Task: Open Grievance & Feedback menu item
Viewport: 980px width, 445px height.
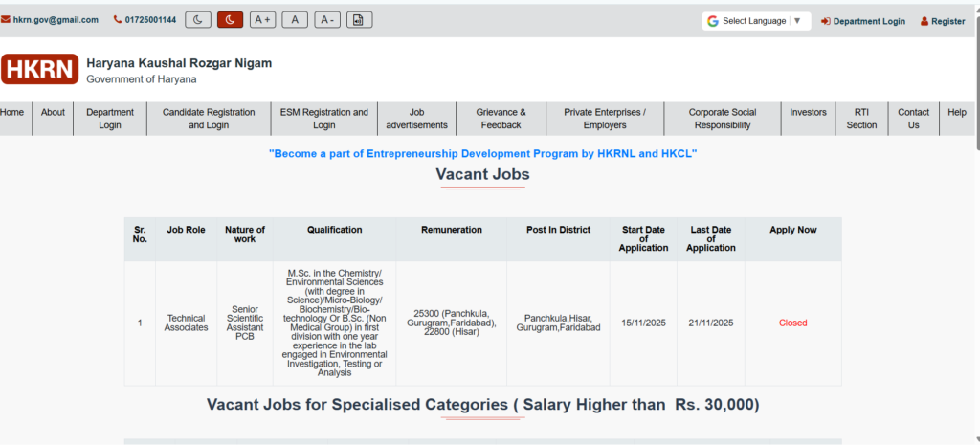Action: coord(501,119)
